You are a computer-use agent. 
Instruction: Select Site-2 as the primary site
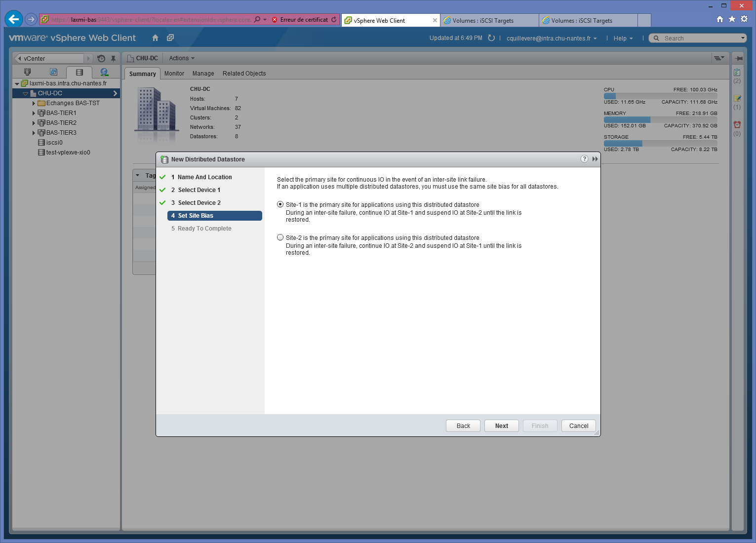(280, 237)
